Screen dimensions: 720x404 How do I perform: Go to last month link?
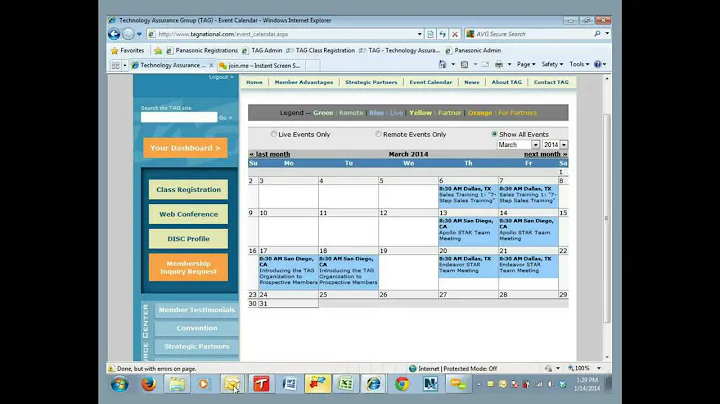(270, 154)
